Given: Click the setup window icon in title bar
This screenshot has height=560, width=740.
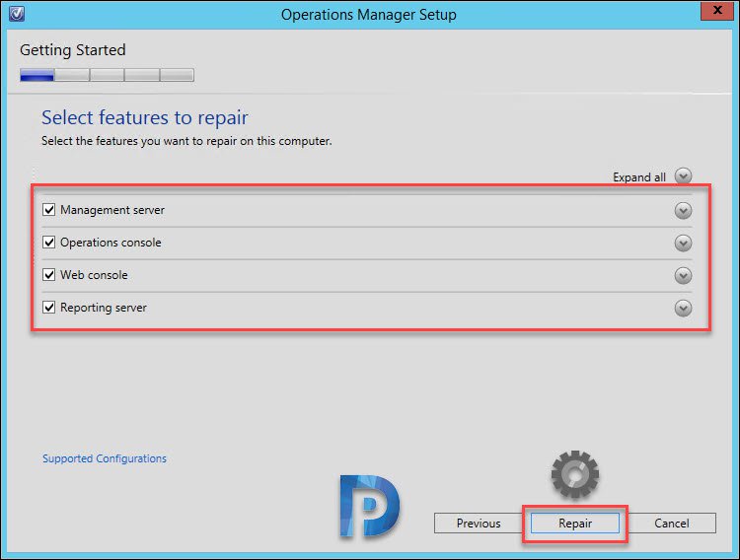Looking at the screenshot, I should click(x=17, y=14).
